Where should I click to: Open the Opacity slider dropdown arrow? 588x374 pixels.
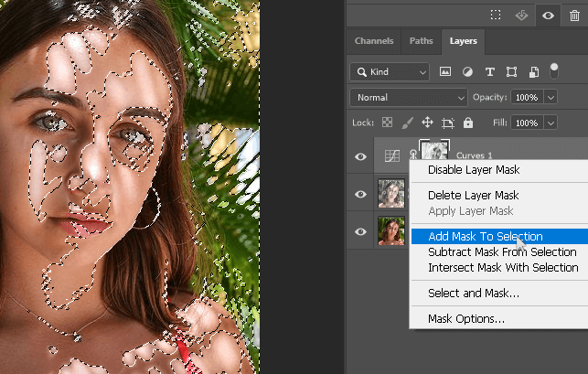point(551,98)
